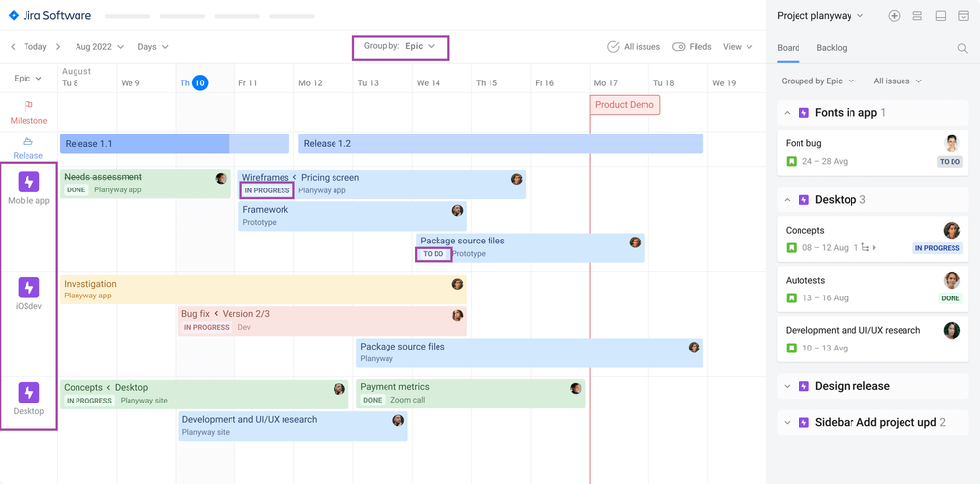Open the Font bug card
The width and height of the screenshot is (980, 484).
click(872, 152)
